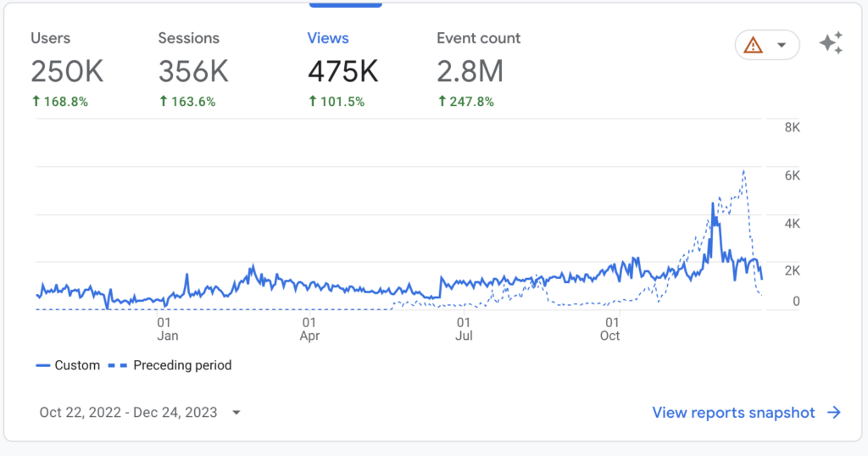Expand the dropdown caret next to warning icon

point(782,46)
